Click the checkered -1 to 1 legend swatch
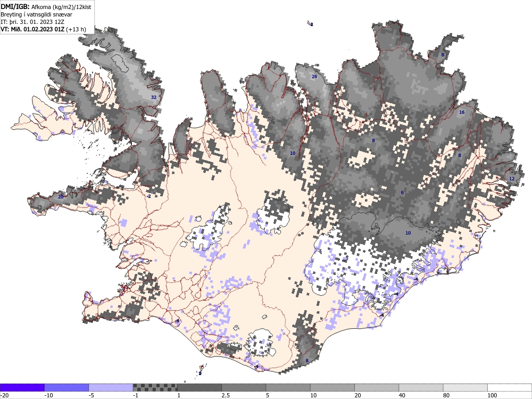 [155, 387]
